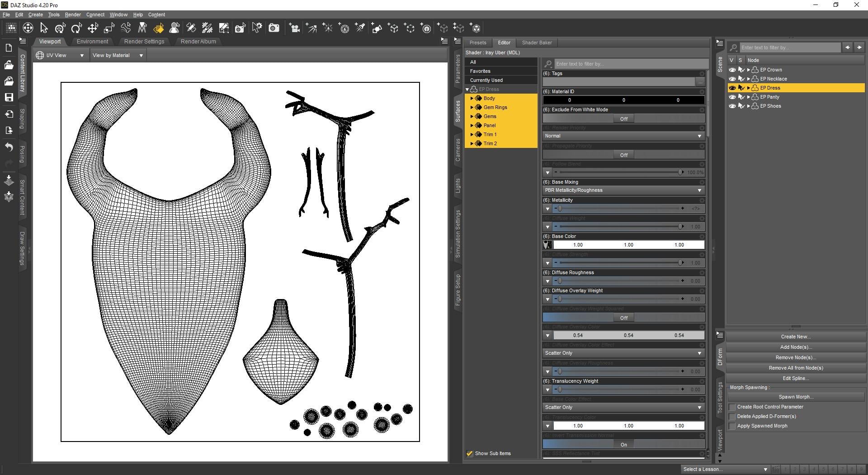Select the Translate (move) tool

click(93, 28)
